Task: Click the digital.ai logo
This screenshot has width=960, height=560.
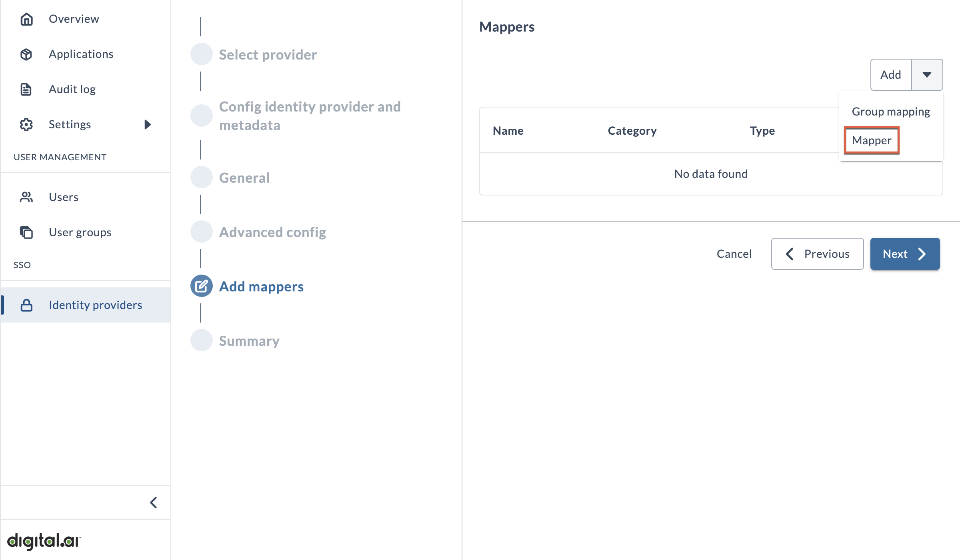Action: [x=44, y=541]
